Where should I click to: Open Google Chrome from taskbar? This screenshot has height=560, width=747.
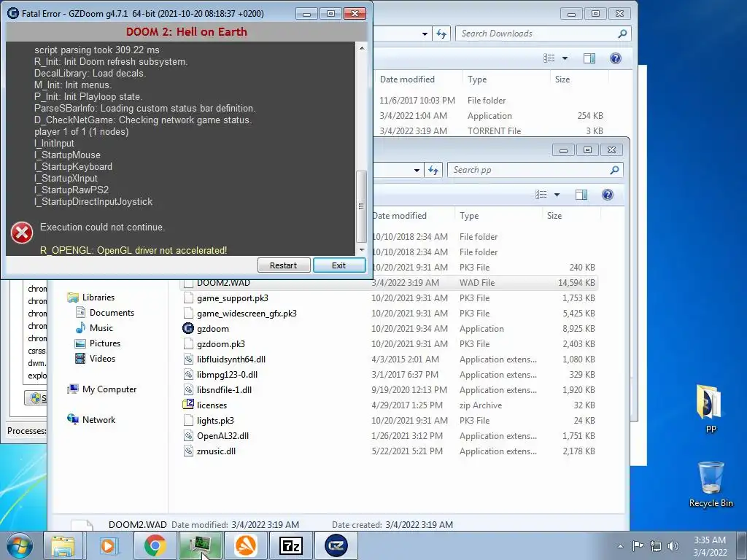click(x=155, y=545)
